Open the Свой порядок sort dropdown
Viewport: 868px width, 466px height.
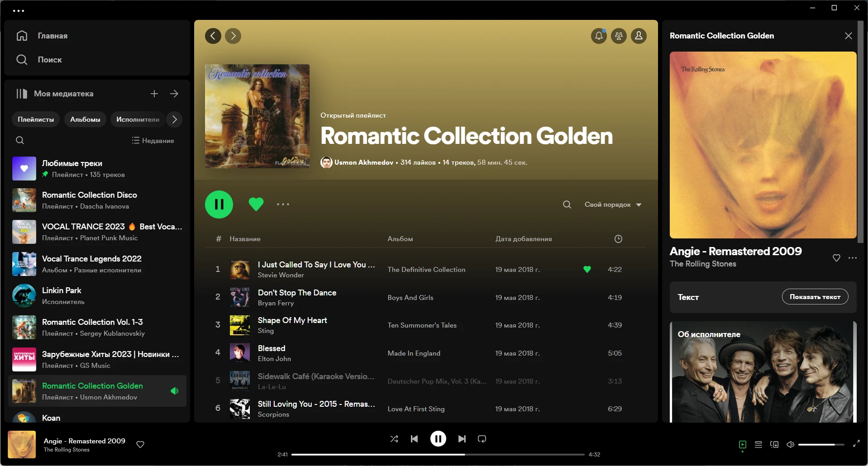point(613,204)
